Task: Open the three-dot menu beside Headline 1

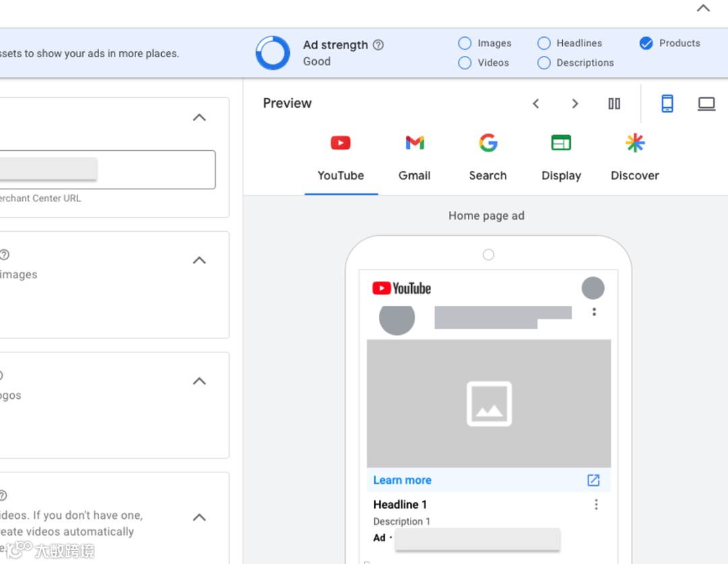Action: point(596,505)
